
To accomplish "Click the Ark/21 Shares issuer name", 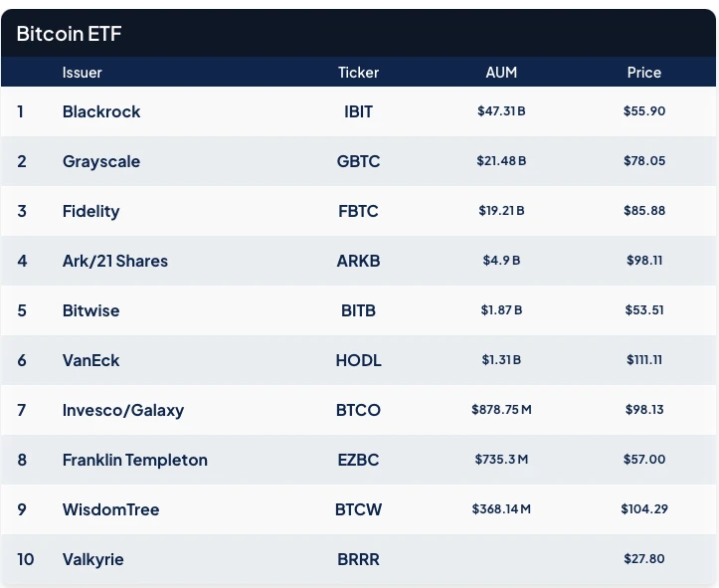I will pyautogui.click(x=115, y=261).
